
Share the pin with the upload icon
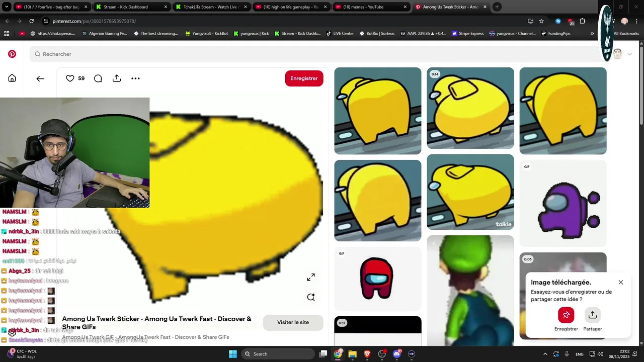point(117,78)
